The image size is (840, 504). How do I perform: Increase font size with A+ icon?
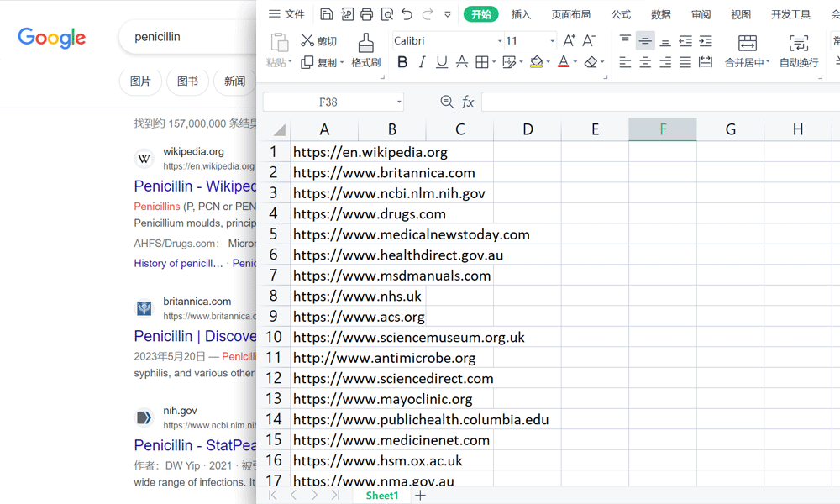coord(570,40)
